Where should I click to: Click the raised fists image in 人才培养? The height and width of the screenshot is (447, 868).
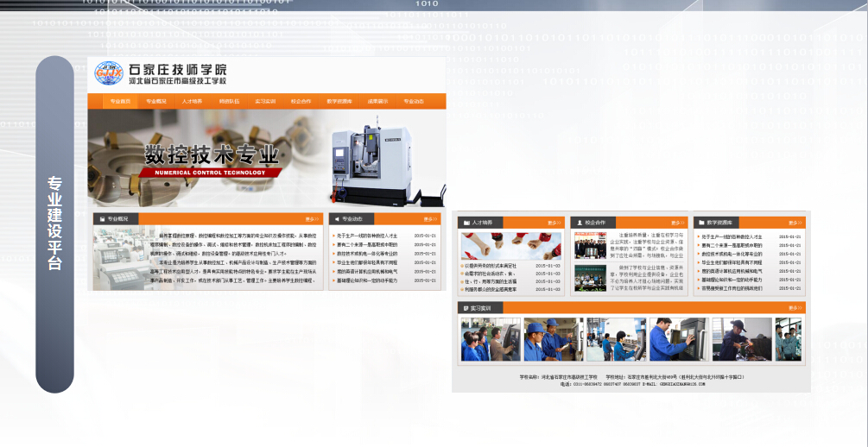(510, 246)
